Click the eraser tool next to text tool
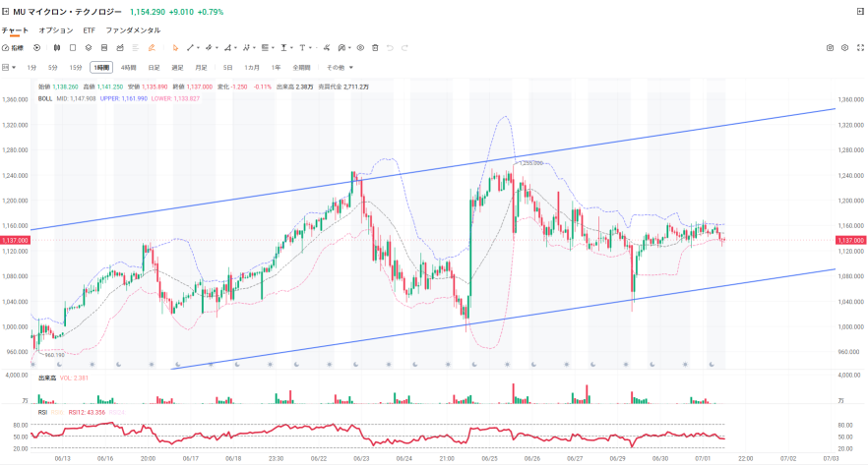Screen dimensions: 868x466 tap(327, 48)
